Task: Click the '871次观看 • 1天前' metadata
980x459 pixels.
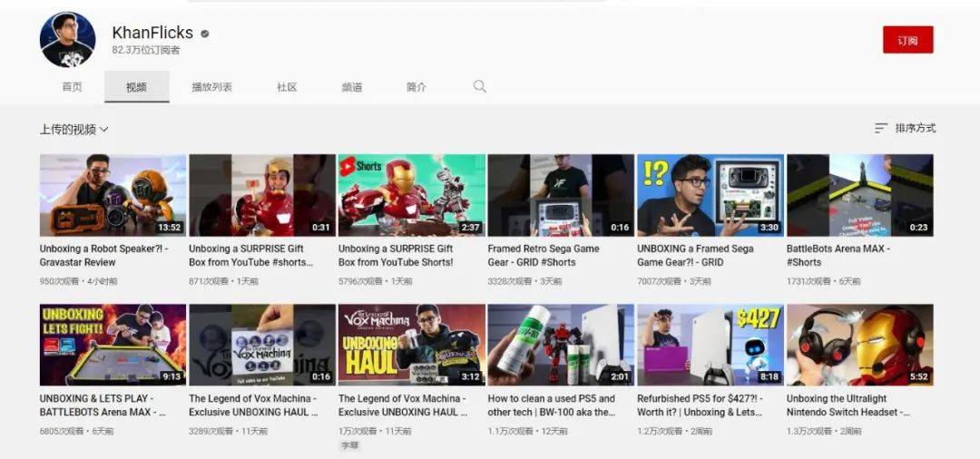Action: click(x=223, y=281)
